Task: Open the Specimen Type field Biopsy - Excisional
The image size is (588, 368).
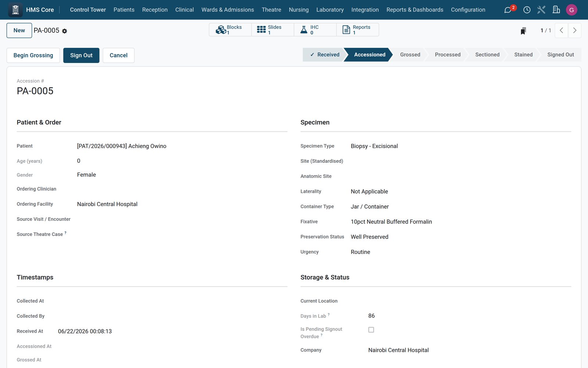Action: 461,146
